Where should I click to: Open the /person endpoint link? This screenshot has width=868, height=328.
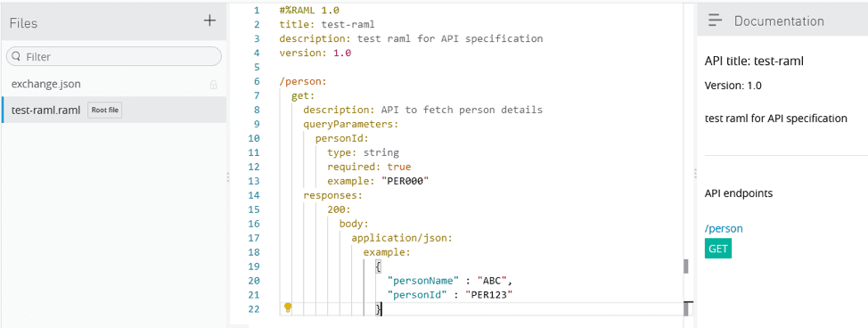point(724,228)
